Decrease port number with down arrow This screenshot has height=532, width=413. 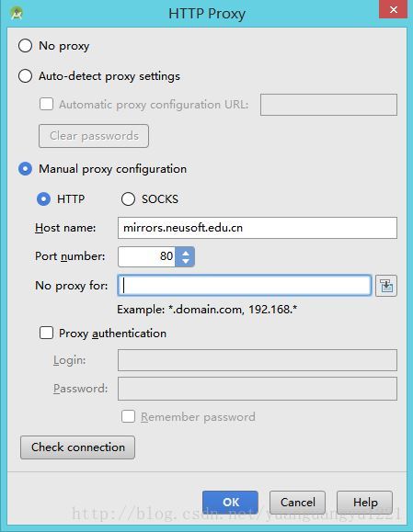coord(185,261)
